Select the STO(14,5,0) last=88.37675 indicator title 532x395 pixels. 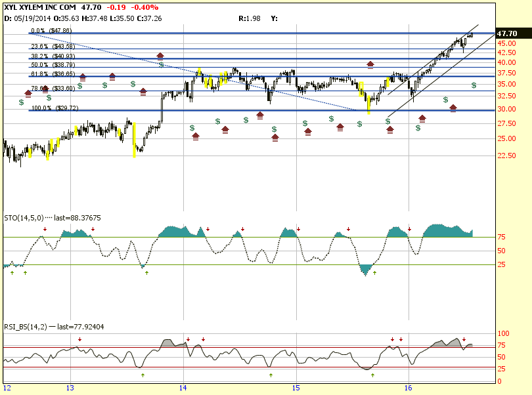click(x=53, y=218)
